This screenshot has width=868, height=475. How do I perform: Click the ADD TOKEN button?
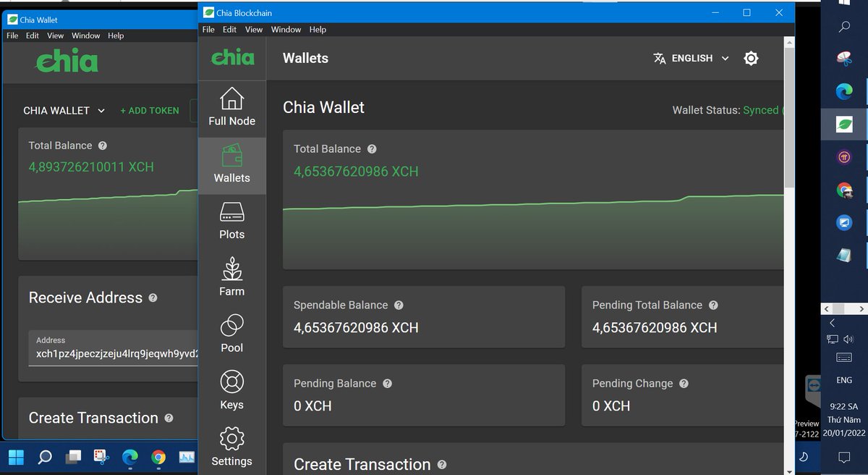pyautogui.click(x=150, y=111)
